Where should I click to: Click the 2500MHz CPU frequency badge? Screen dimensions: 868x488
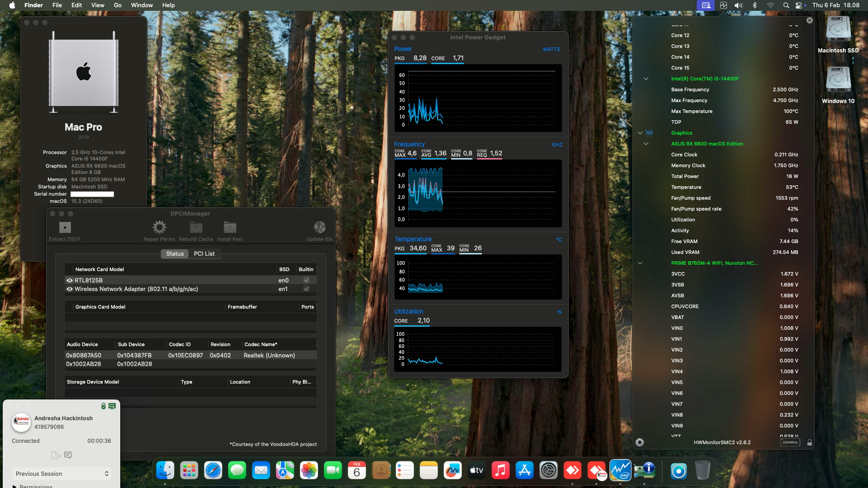(790, 442)
